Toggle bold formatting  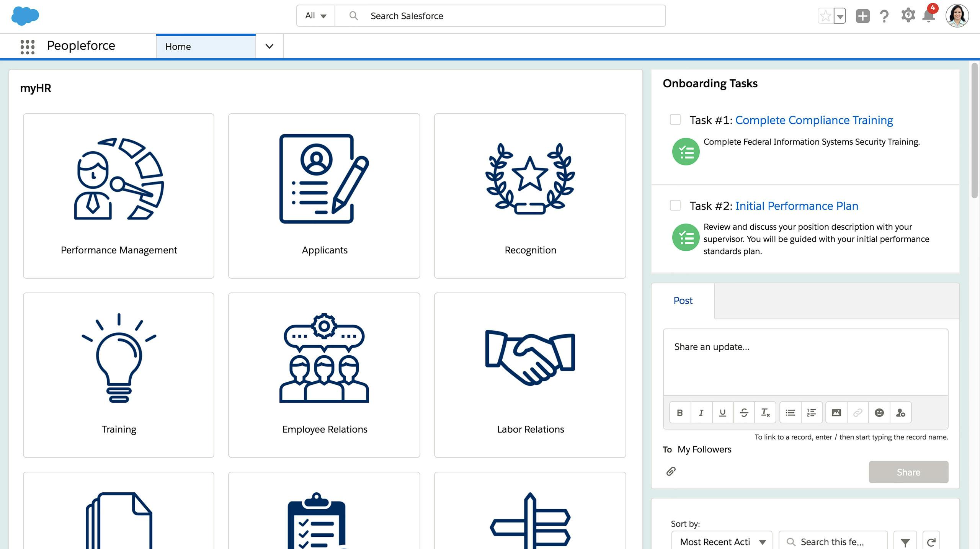[x=680, y=413]
